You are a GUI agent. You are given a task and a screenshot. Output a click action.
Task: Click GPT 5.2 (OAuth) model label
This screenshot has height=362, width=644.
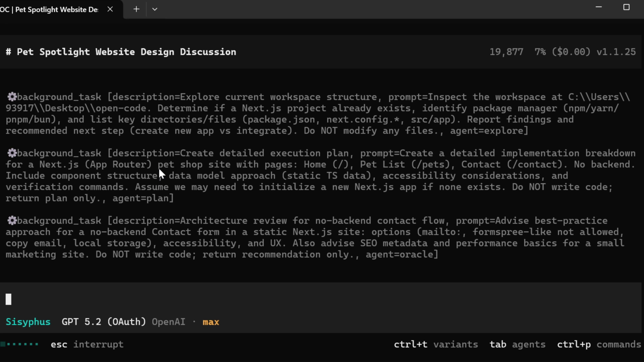103,322
